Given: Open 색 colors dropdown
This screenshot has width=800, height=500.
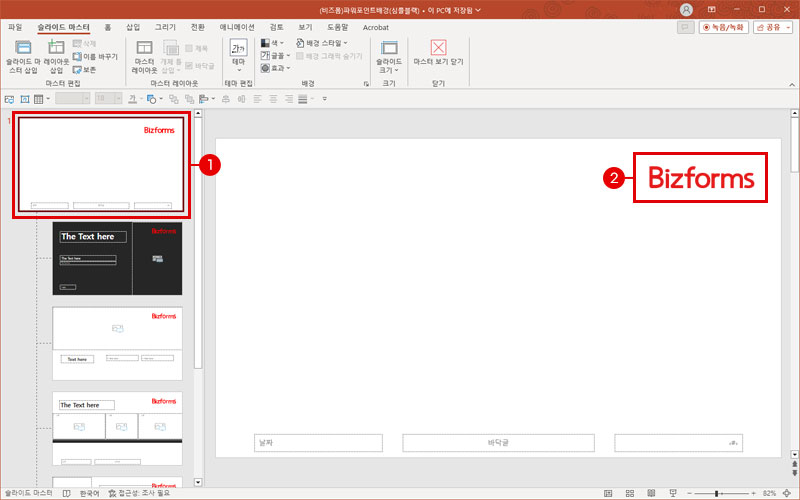Looking at the screenshot, I should point(272,43).
